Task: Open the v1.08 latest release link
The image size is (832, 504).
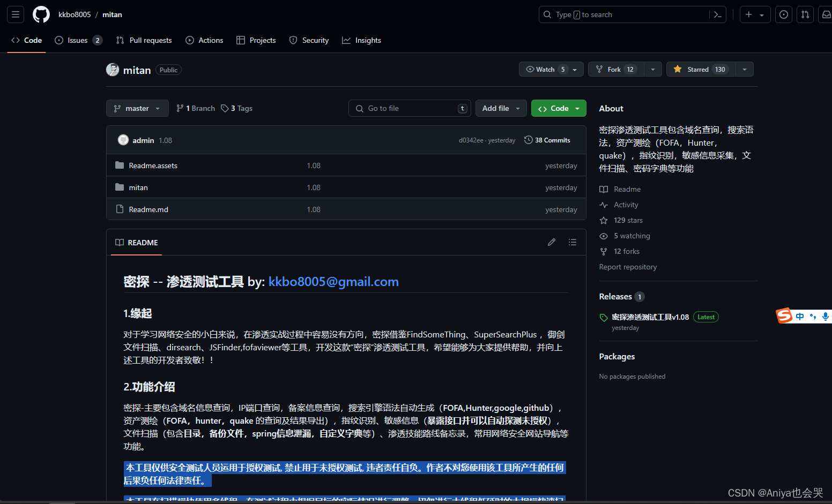Action: (650, 317)
